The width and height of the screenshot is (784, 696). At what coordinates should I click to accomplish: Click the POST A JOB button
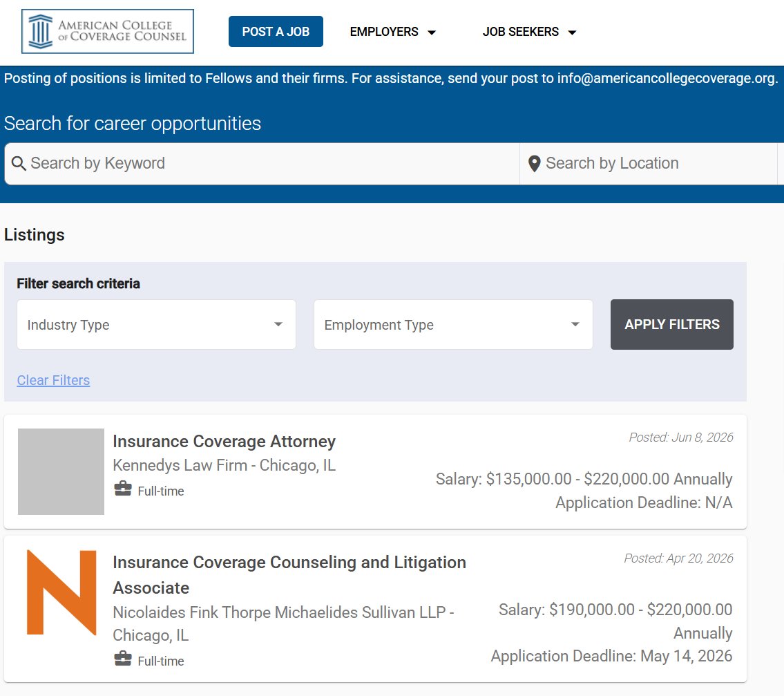point(276,32)
